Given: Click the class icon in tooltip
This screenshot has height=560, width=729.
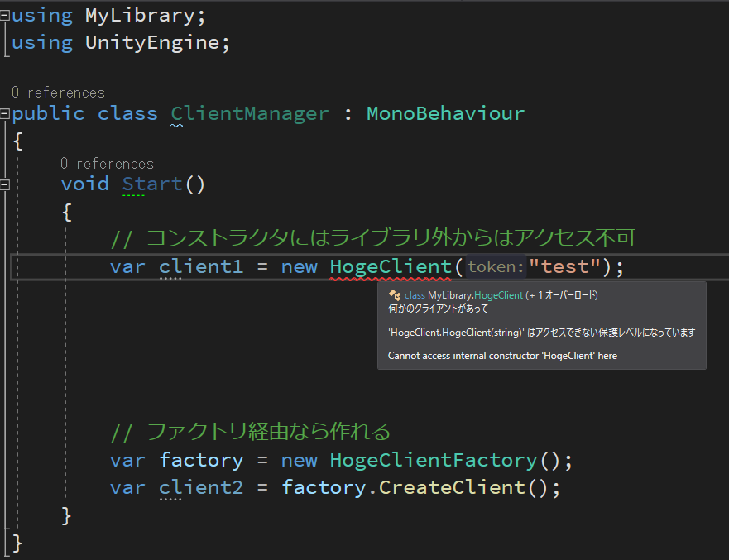Looking at the screenshot, I should point(394,294).
